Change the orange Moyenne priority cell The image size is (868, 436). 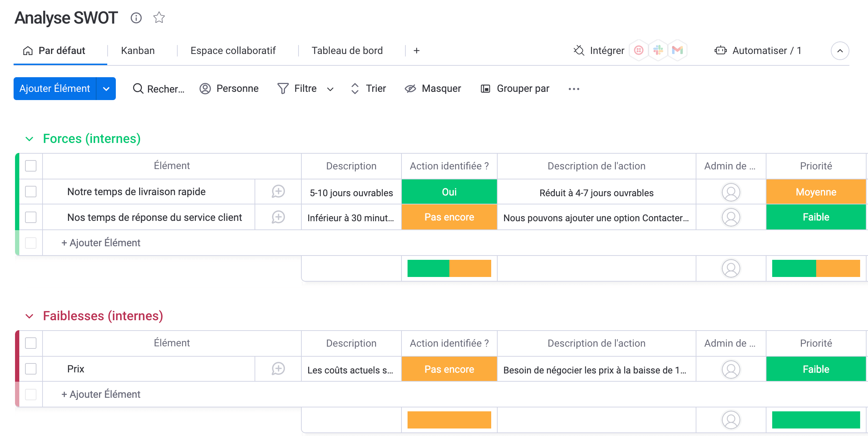(816, 192)
